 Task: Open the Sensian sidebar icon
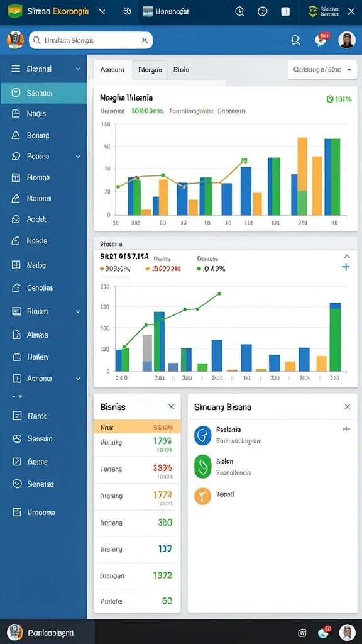click(17, 438)
